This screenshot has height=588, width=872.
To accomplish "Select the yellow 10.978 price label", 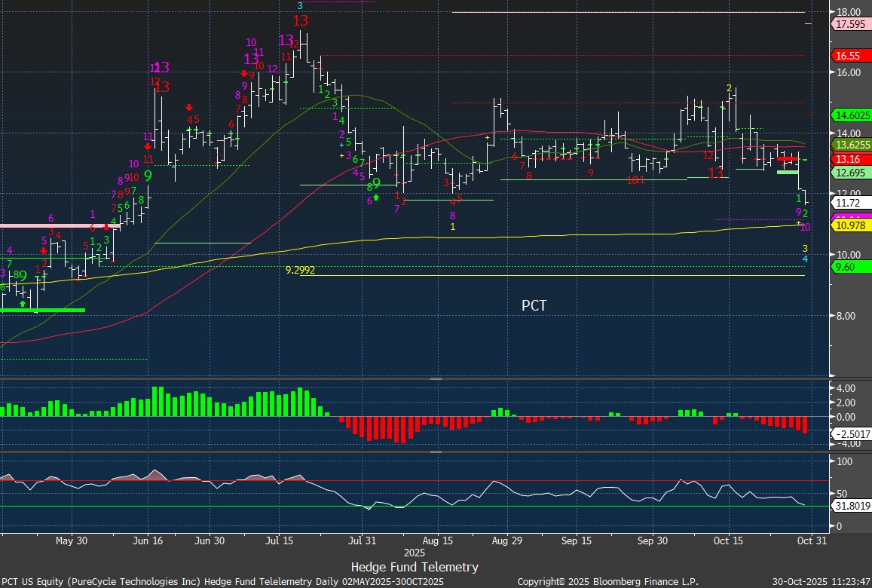I will click(849, 225).
